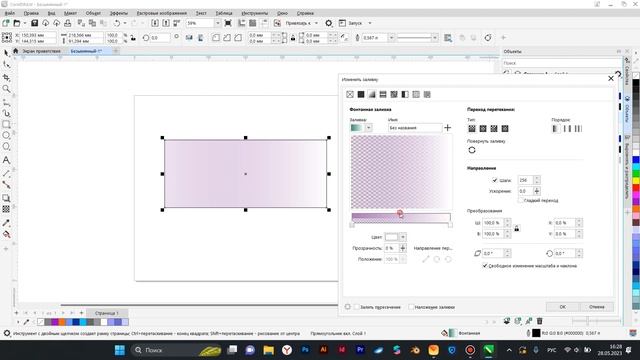The image size is (640, 360).
Task: Choose No fill type in the fill dialog
Action: 350,94
